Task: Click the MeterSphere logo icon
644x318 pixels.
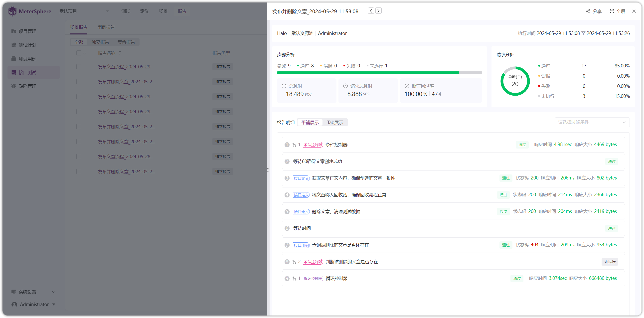Action: [12, 11]
